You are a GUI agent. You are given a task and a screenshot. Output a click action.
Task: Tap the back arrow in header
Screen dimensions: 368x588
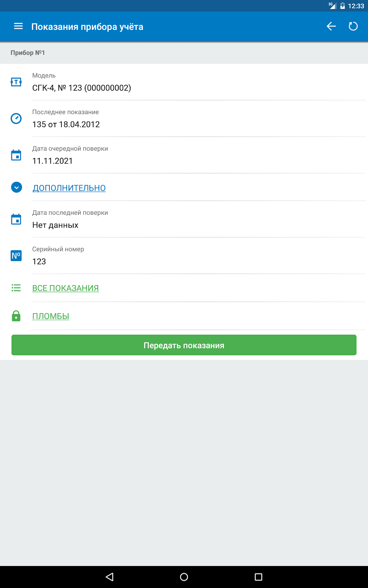point(331,26)
